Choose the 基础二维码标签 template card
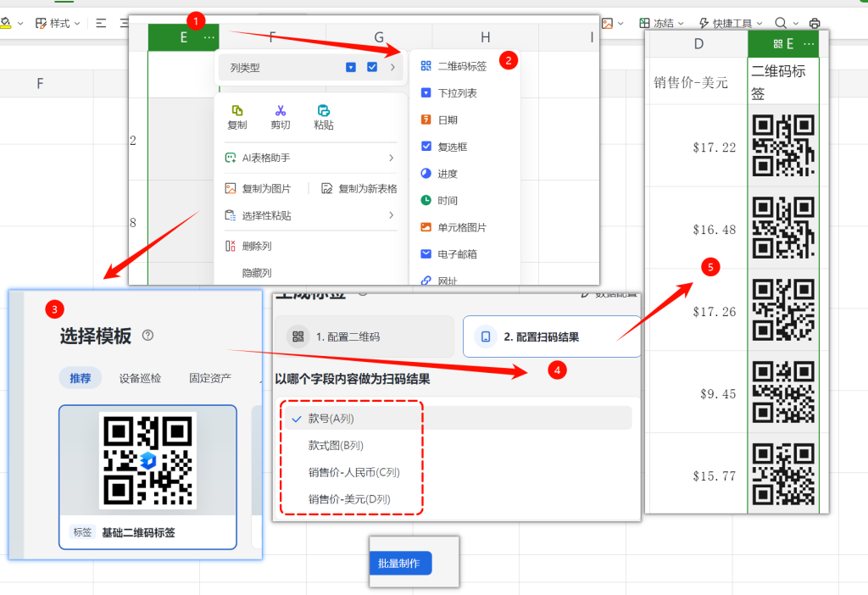This screenshot has width=868, height=595. (x=147, y=477)
